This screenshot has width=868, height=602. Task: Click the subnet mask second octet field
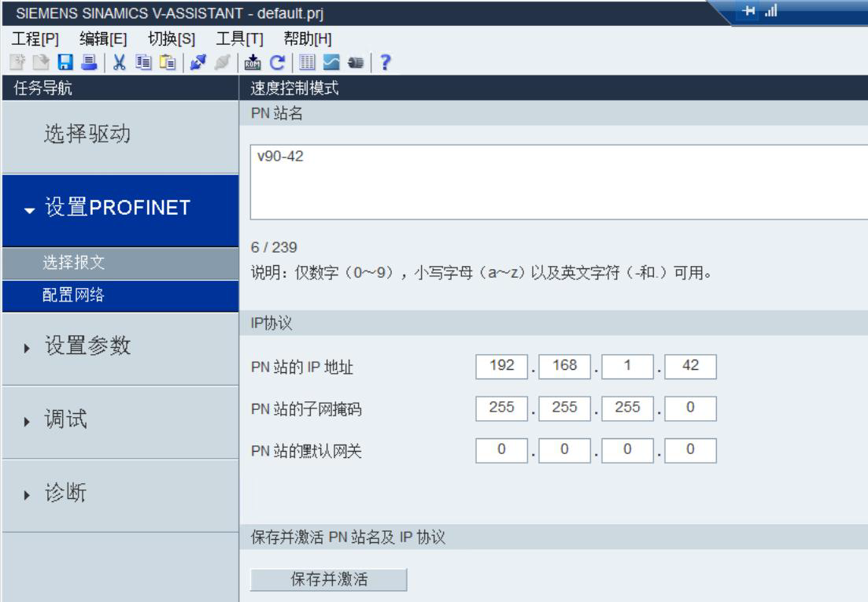click(x=565, y=408)
